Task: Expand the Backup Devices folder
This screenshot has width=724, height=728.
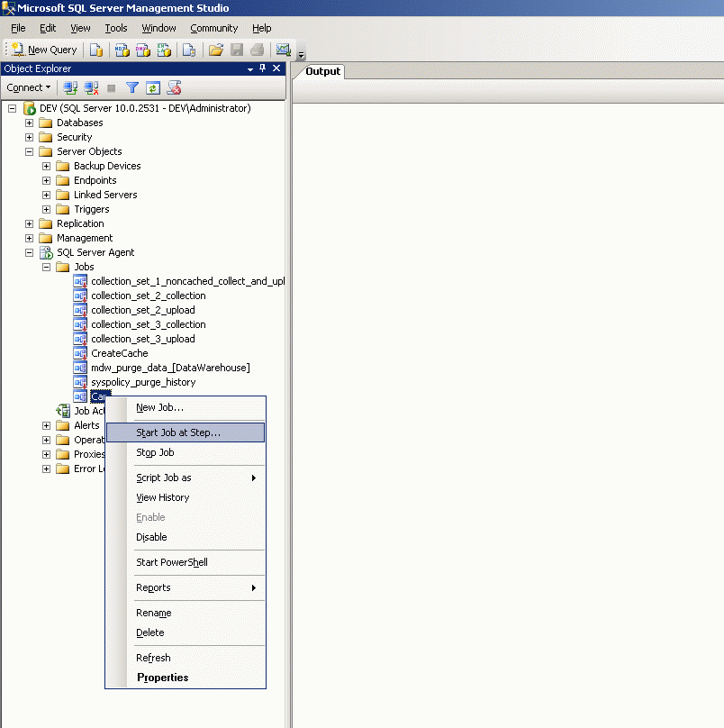Action: point(47,166)
